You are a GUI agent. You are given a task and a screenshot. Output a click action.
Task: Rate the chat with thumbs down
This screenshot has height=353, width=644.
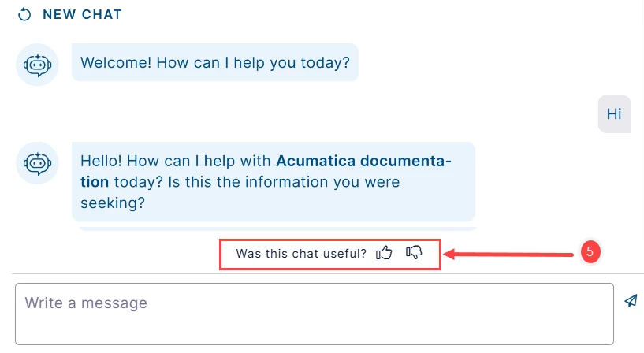click(414, 252)
